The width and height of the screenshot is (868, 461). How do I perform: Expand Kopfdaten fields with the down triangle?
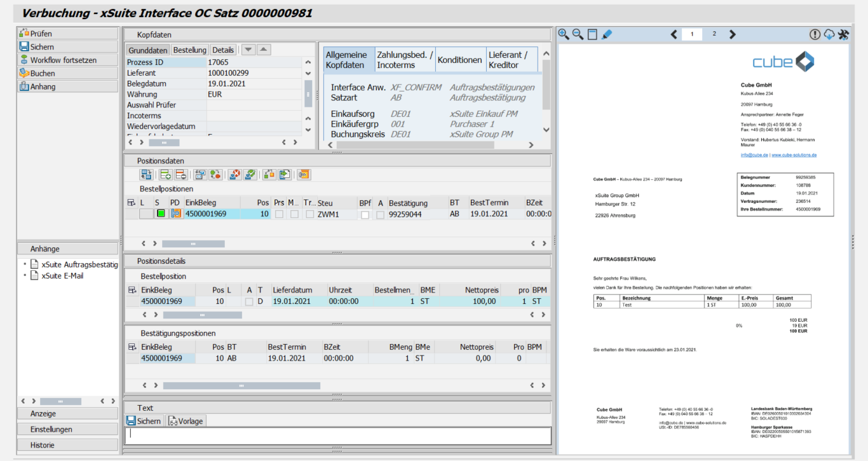click(248, 50)
